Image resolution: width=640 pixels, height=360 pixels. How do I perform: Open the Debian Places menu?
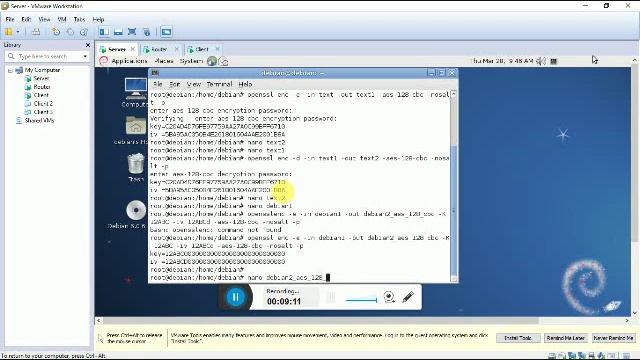click(x=164, y=61)
